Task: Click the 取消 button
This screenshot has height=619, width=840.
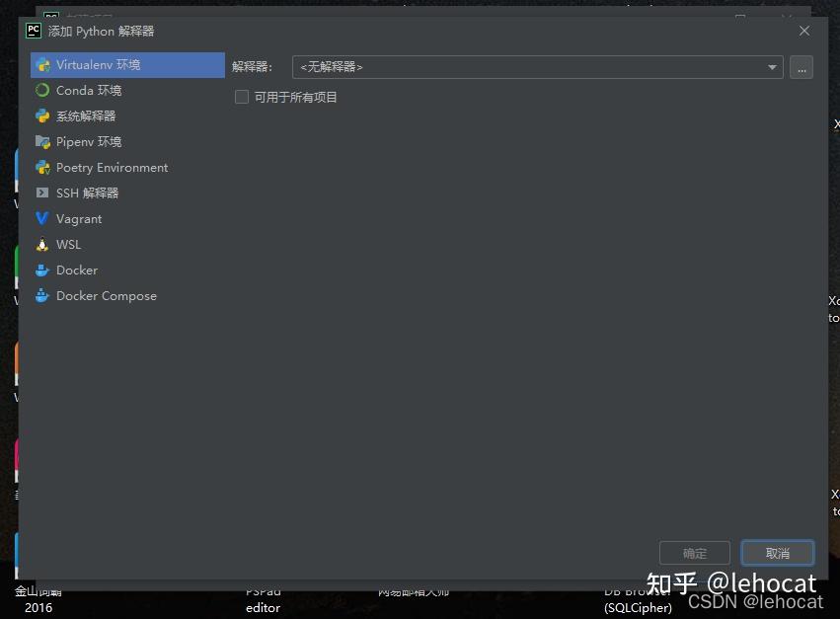Action: click(778, 553)
